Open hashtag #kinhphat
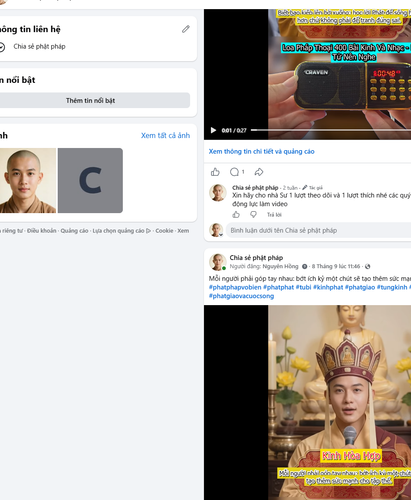Screen dimensions: 411x500 328,287
